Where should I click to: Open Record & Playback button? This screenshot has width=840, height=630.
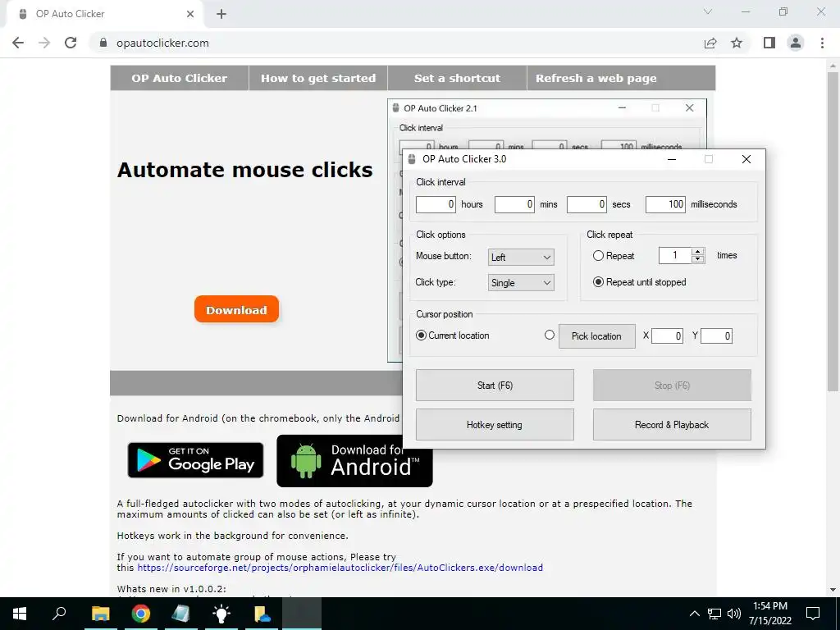672,425
